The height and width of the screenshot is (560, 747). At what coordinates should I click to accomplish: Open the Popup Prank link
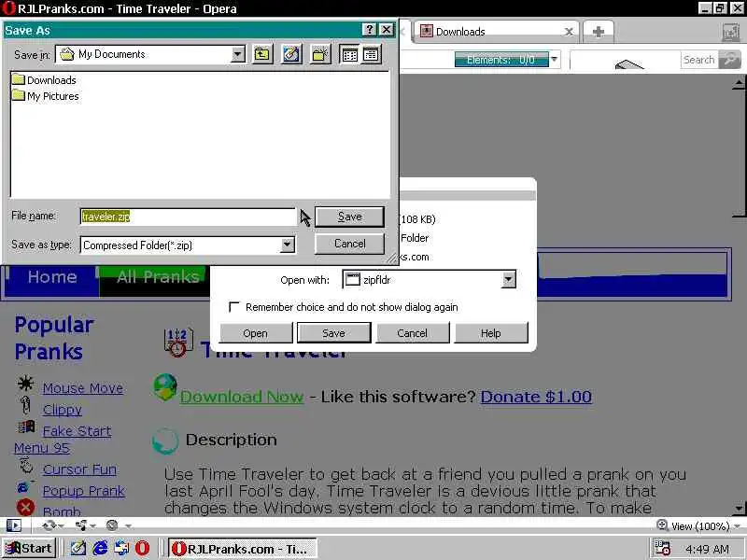pyautogui.click(x=84, y=491)
